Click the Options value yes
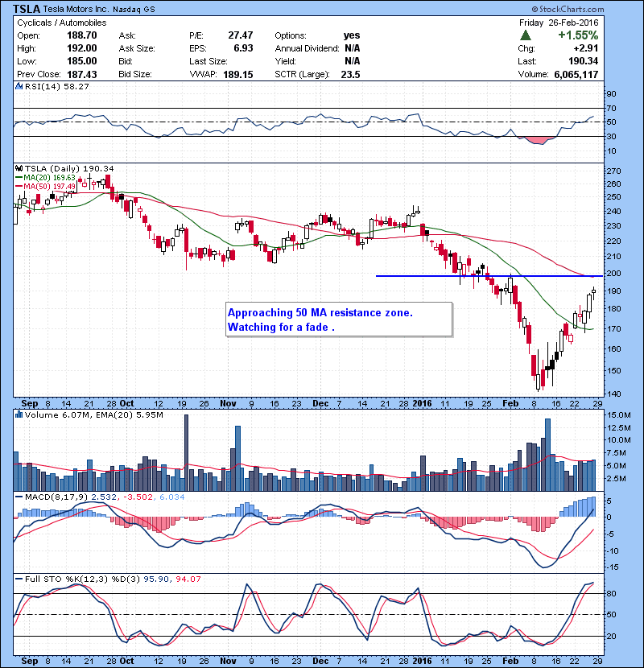644x668 pixels. [x=352, y=35]
